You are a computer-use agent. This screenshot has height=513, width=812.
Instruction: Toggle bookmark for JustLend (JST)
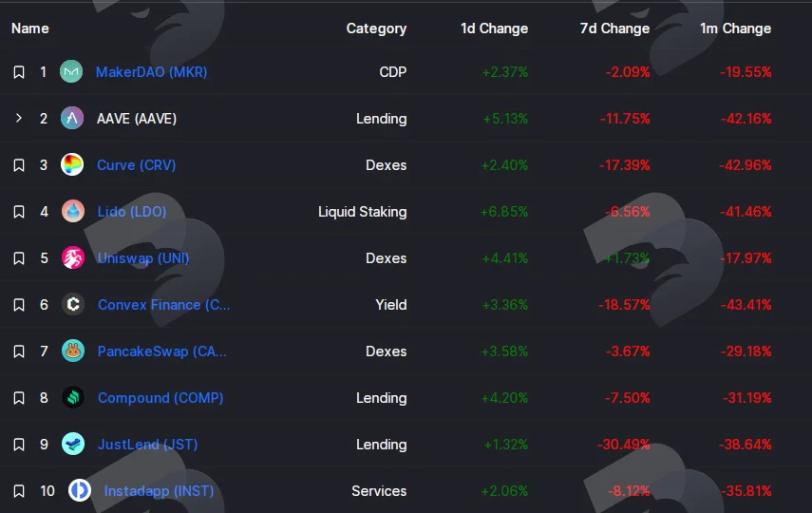point(19,445)
